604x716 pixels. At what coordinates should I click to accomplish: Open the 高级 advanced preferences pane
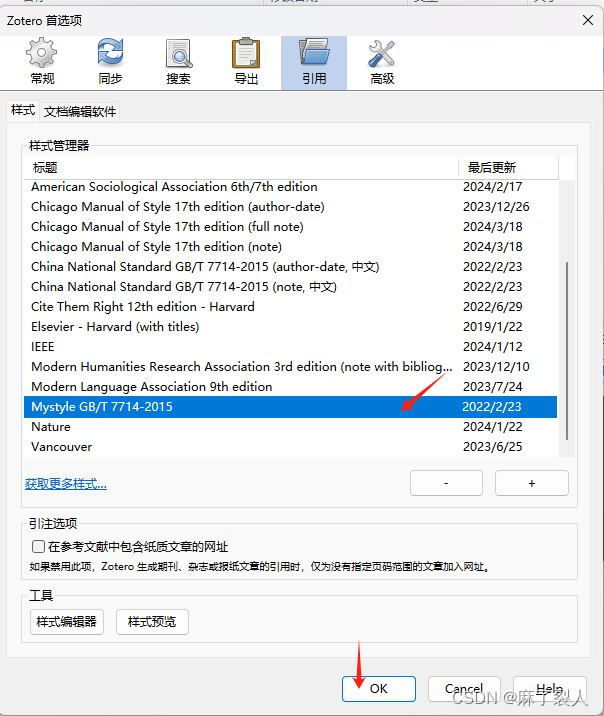(x=382, y=63)
